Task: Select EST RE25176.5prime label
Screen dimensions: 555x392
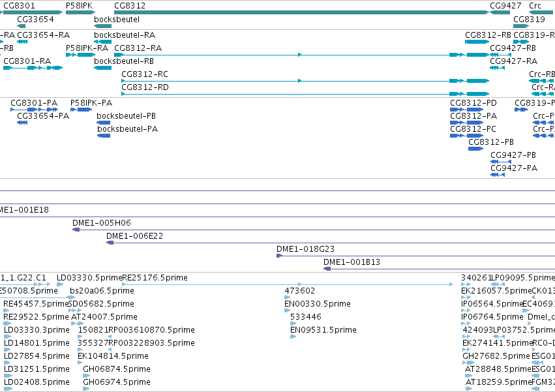Action: [x=155, y=278]
